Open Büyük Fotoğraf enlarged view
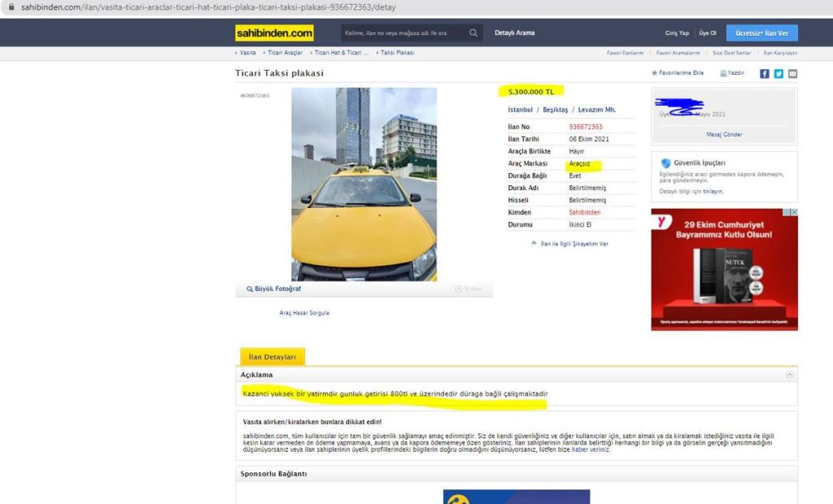 click(x=273, y=289)
